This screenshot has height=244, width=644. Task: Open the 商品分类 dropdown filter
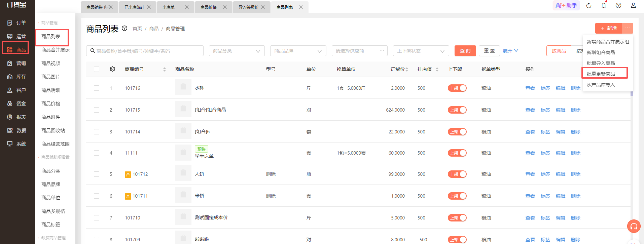tap(237, 51)
